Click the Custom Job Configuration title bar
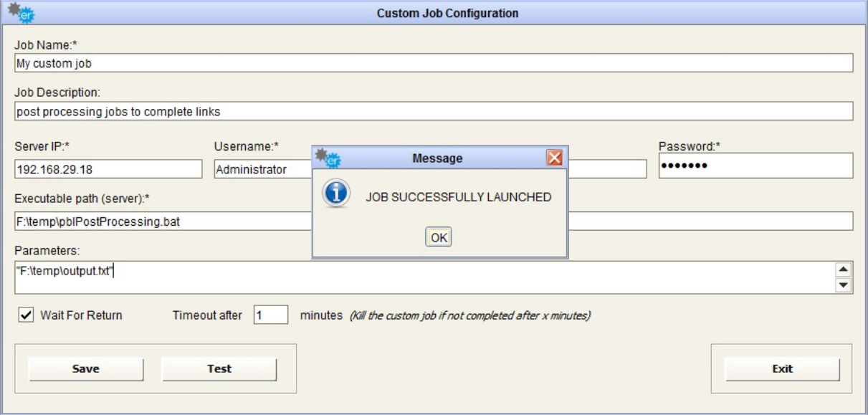This screenshot has width=868, height=415. coord(447,13)
